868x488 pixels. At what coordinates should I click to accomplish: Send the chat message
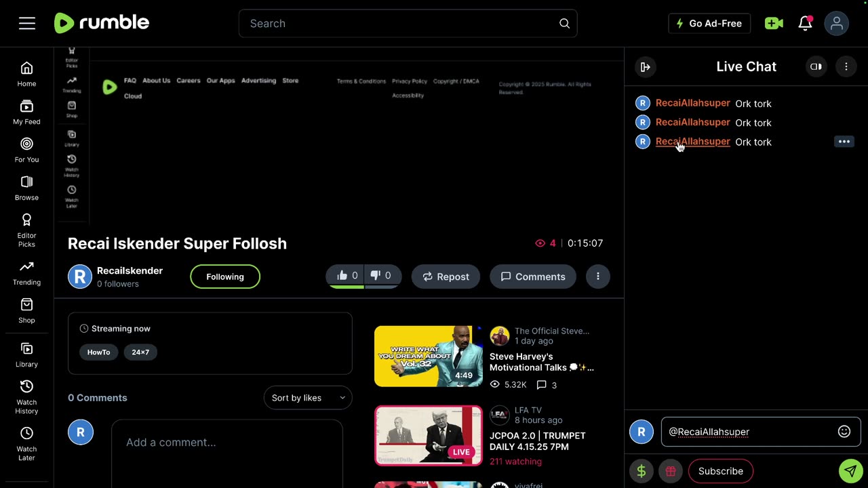click(x=850, y=471)
